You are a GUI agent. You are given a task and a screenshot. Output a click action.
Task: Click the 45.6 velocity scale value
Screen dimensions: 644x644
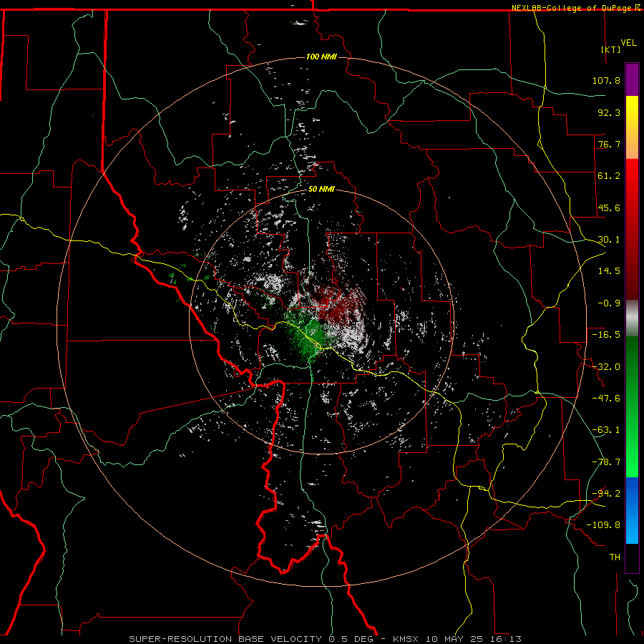tap(609, 208)
